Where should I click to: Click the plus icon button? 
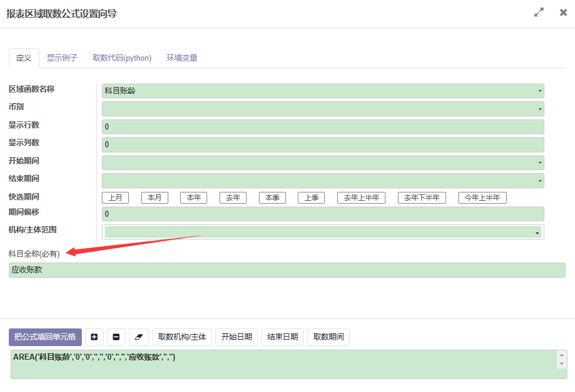tap(94, 337)
